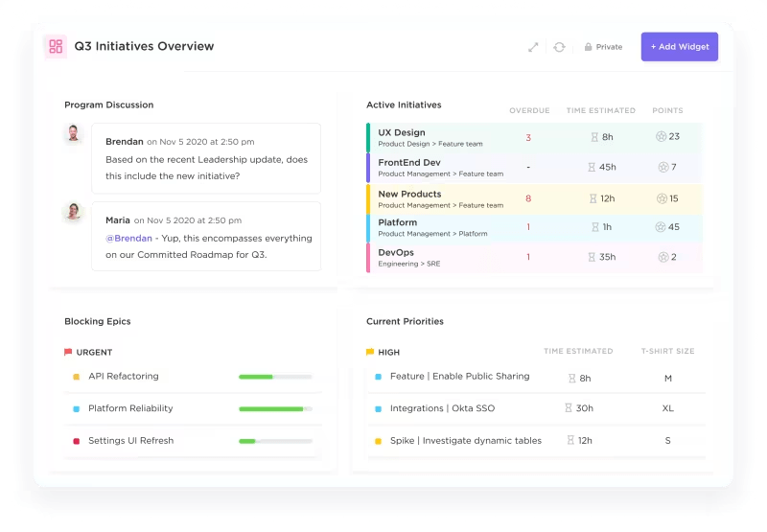Open Brendan's avatar in Program Discussion
Screen dimensions: 767x532
click(x=74, y=133)
